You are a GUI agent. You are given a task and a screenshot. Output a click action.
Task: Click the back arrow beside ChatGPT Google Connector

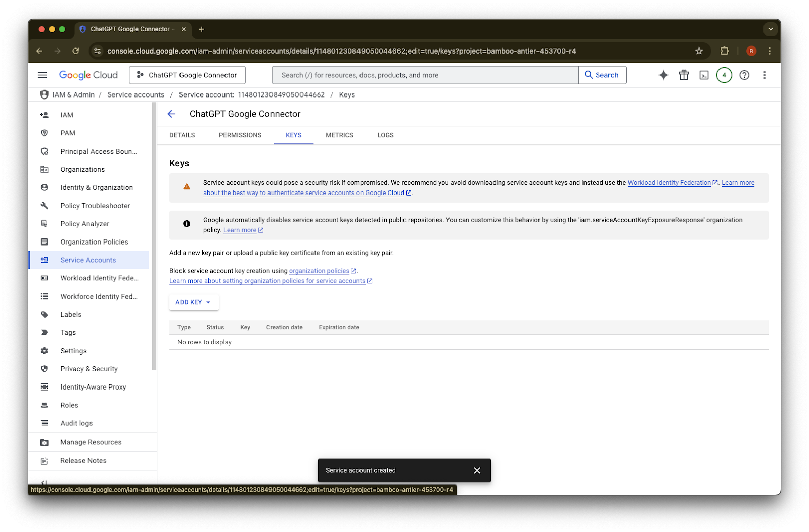(172, 114)
